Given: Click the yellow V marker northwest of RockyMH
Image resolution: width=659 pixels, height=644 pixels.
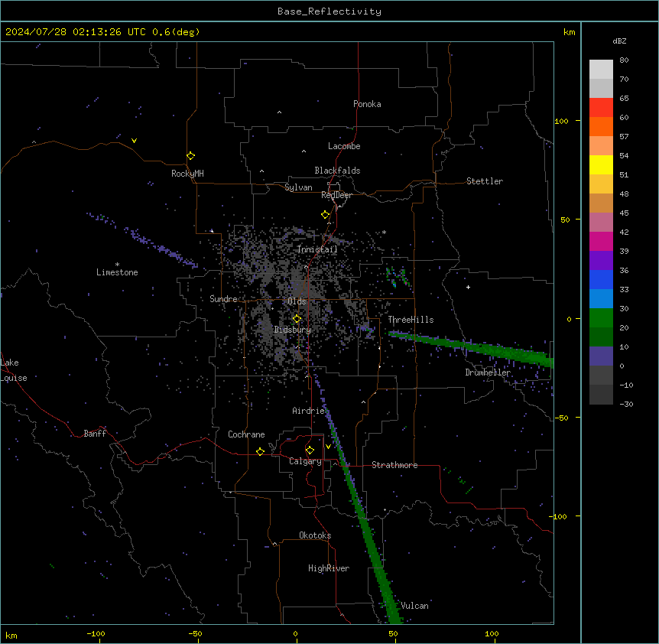Looking at the screenshot, I should tap(134, 141).
